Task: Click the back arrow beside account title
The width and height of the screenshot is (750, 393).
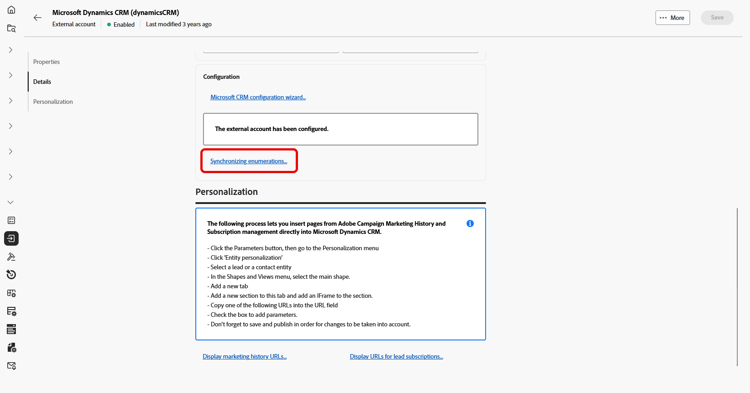Action: [x=37, y=18]
